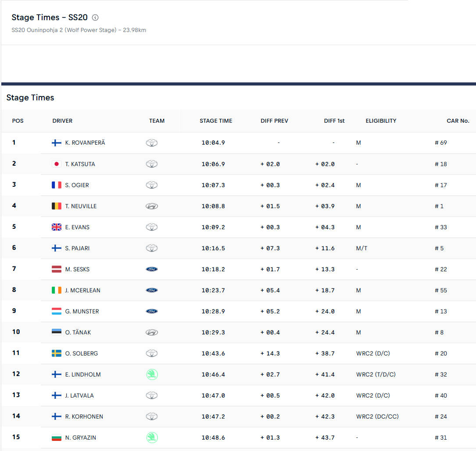
Task: Click car number # 55
Action: 441,290
